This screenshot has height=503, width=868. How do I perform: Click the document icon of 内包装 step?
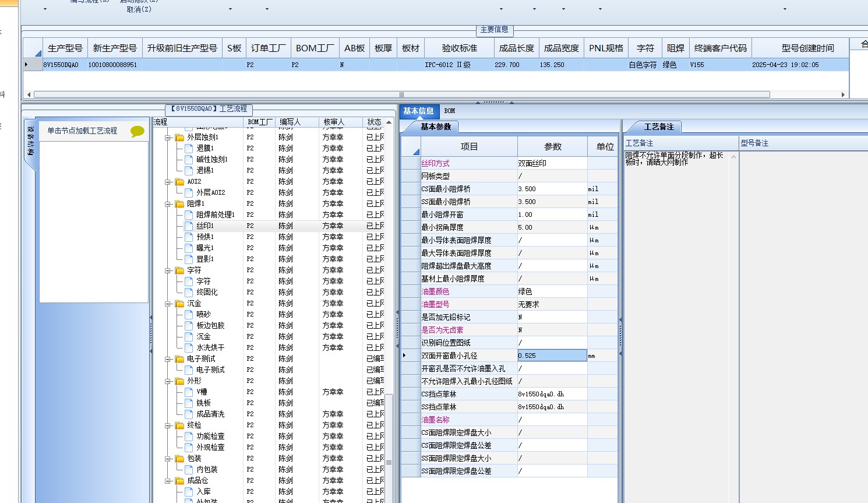[189, 469]
